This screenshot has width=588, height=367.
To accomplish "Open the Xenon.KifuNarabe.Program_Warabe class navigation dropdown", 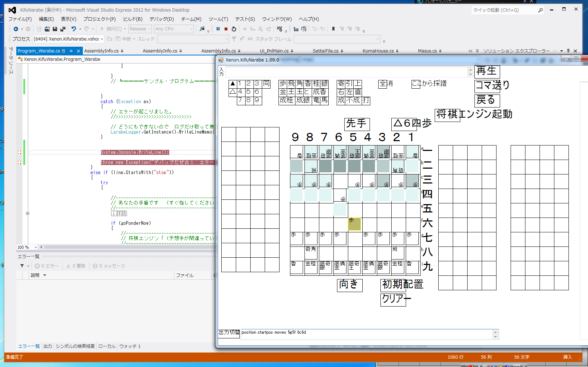I will point(116,59).
